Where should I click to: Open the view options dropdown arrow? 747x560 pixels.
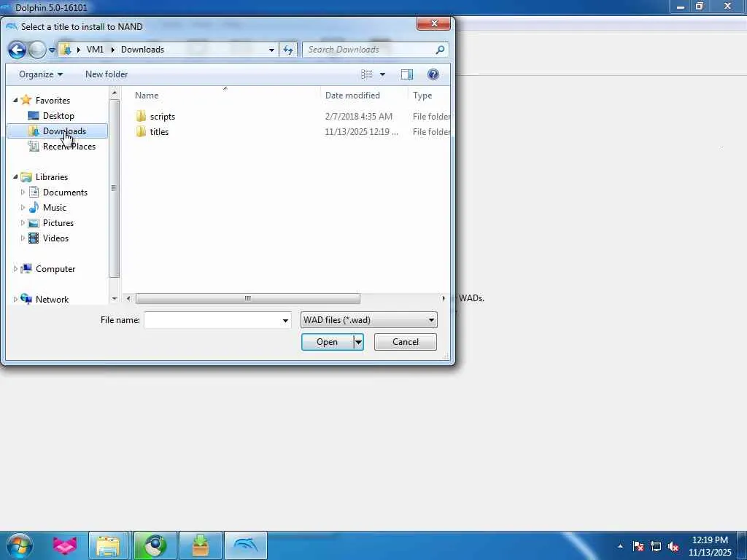(x=382, y=74)
